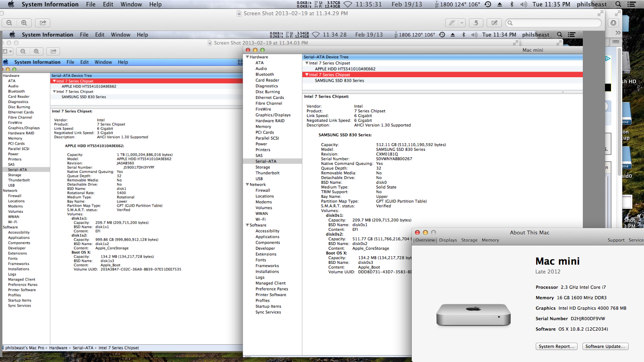Click the edit toolbar button left of the Preview search field
The height and width of the screenshot is (362, 644).
click(x=494, y=23)
